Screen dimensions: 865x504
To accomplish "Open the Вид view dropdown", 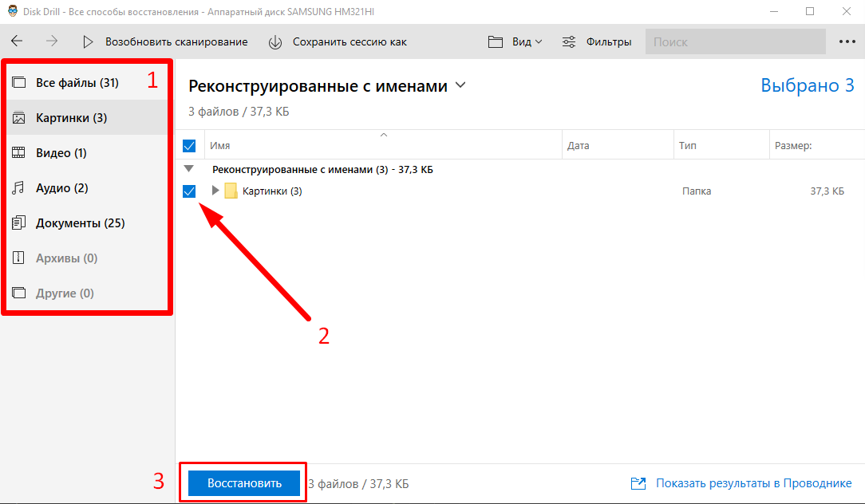I will pos(515,41).
